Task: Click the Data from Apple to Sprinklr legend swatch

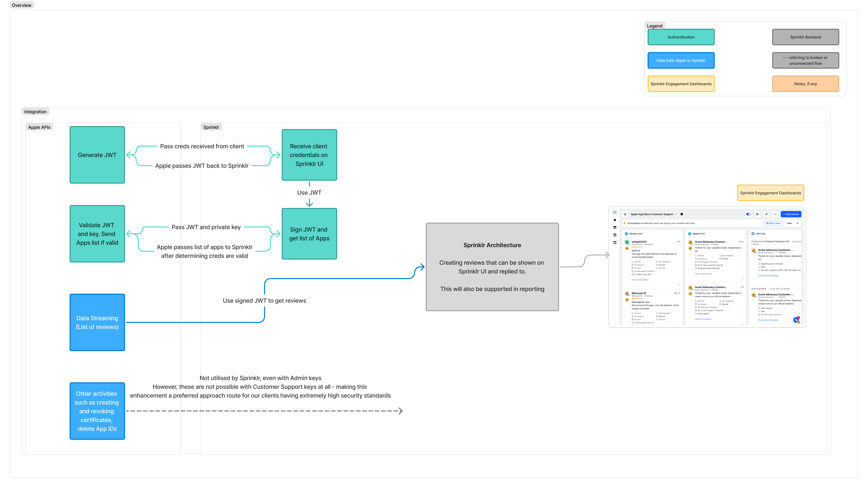Action: point(681,60)
